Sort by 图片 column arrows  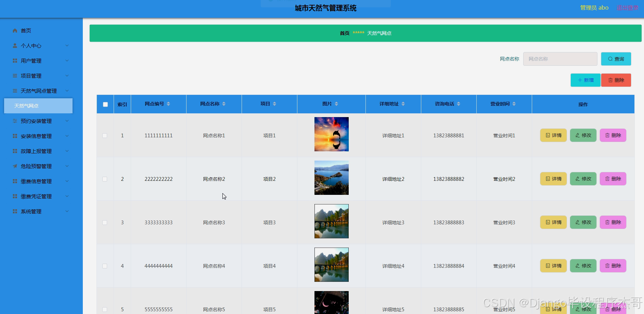(336, 104)
